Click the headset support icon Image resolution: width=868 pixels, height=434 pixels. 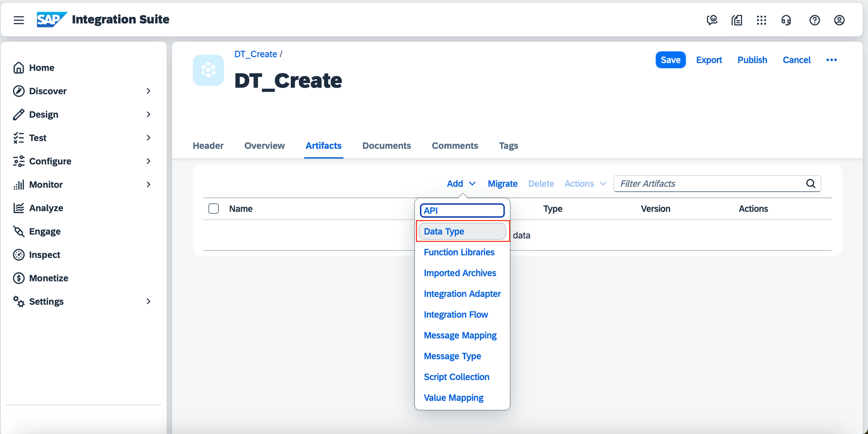coord(786,20)
